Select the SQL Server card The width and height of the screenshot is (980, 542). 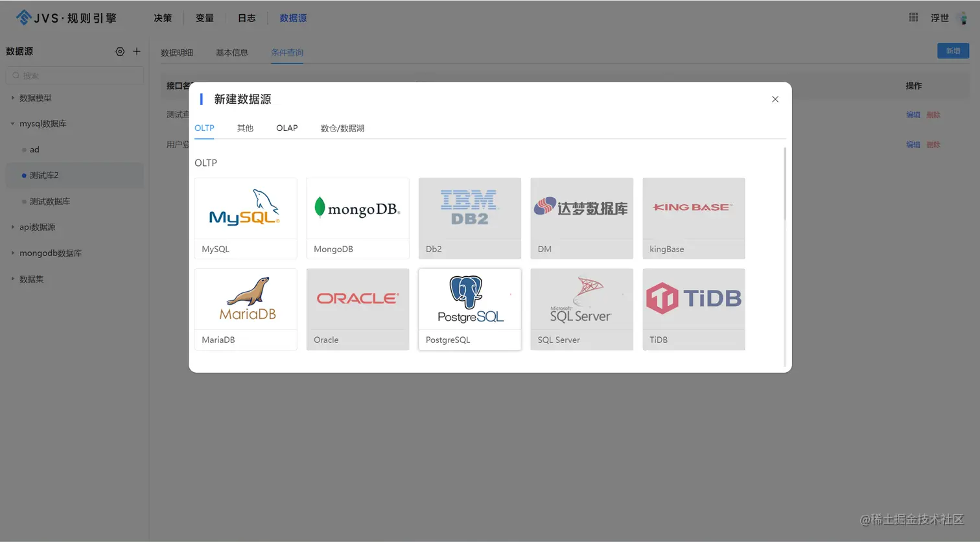(x=581, y=309)
